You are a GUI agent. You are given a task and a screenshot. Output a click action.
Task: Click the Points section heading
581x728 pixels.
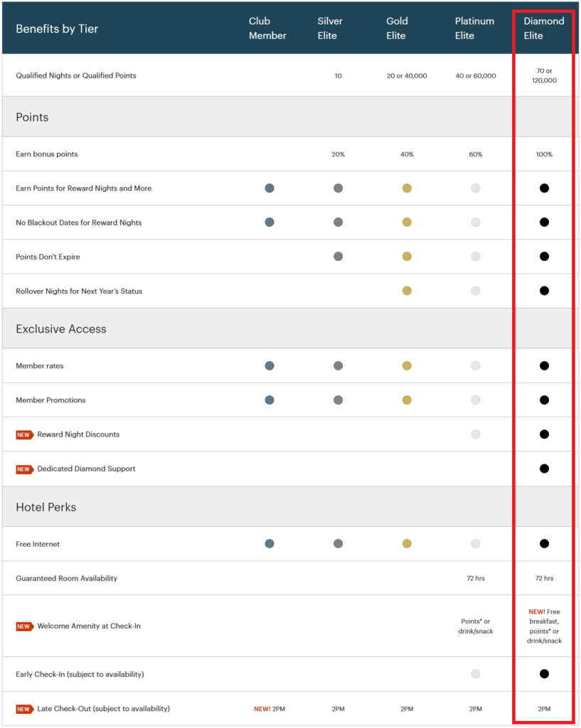point(32,117)
